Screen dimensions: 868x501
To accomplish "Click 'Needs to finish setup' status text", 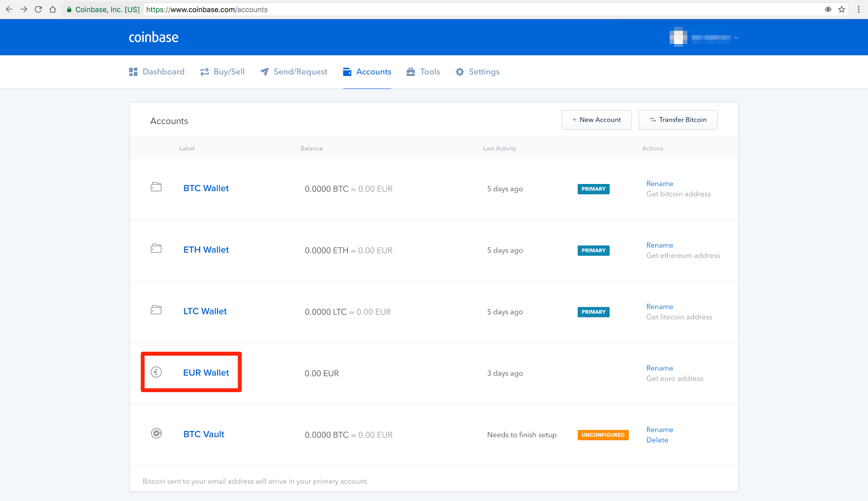I will pyautogui.click(x=522, y=435).
